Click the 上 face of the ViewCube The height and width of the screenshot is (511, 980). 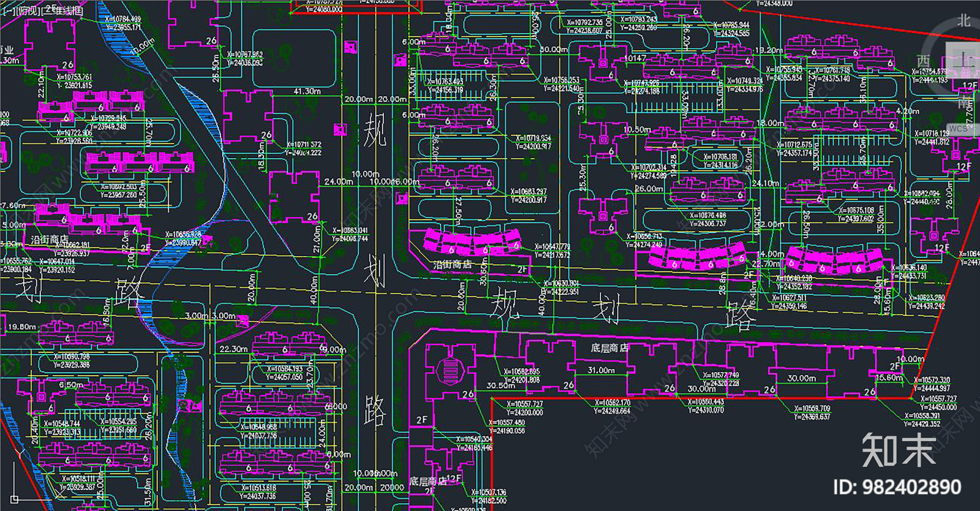tap(964, 59)
